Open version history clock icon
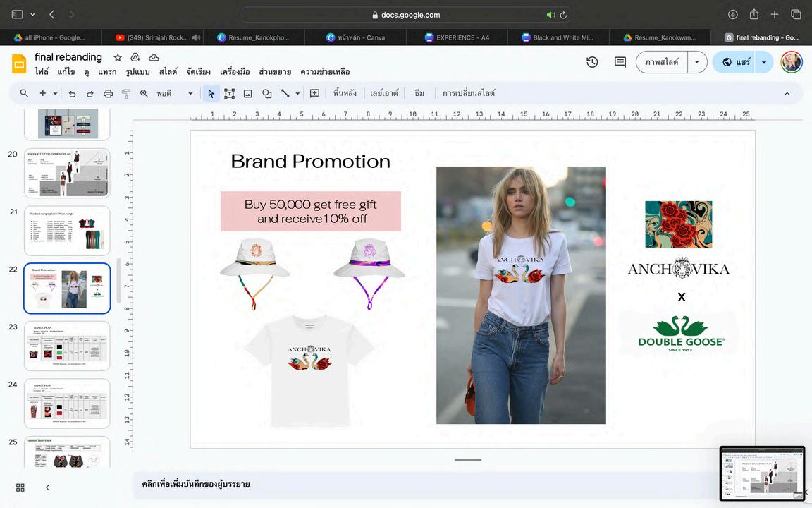Image resolution: width=812 pixels, height=508 pixels. tap(592, 62)
